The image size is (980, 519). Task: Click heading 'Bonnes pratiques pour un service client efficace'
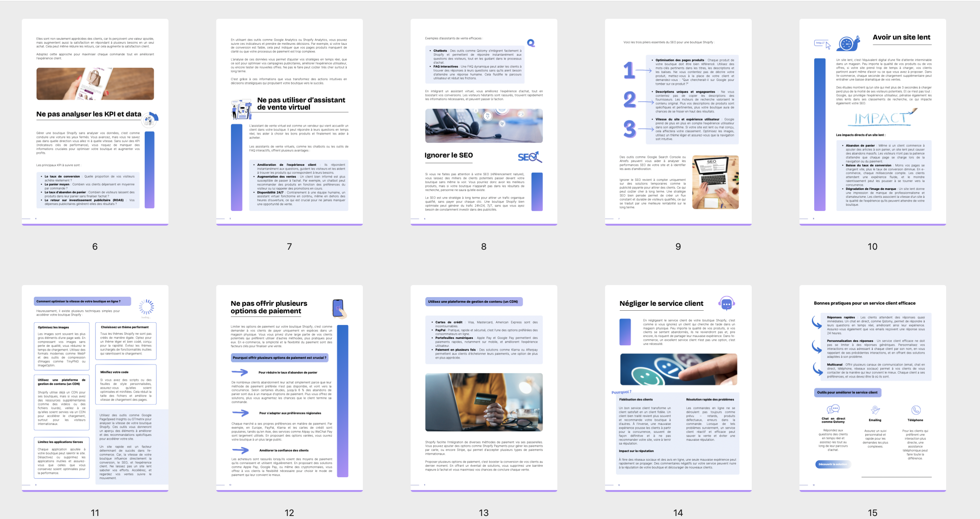click(864, 303)
